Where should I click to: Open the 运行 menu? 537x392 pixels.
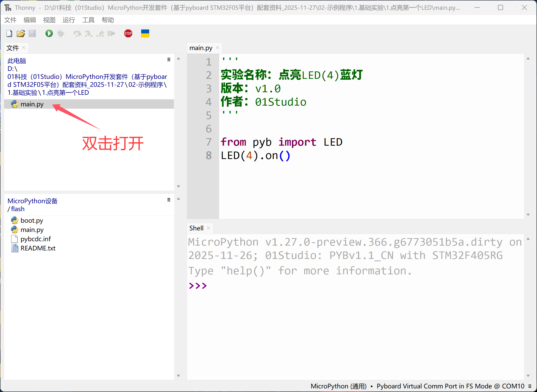[69, 20]
